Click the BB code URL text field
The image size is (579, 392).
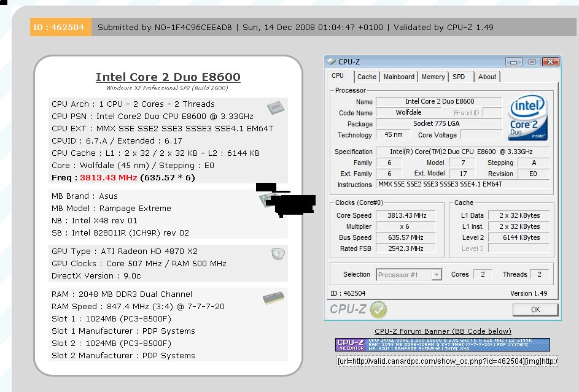tap(446, 361)
